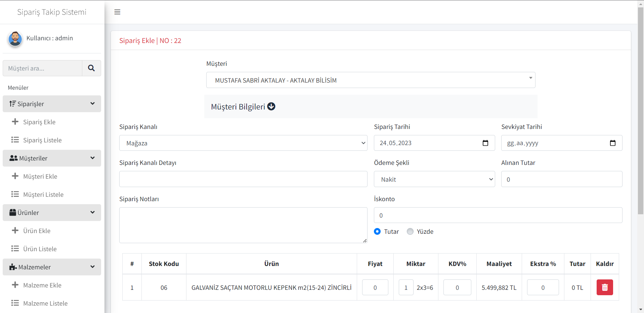Image resolution: width=644 pixels, height=313 pixels.
Task: Expand Müşteri Bilgileri with the down-arrow icon
Action: pos(271,106)
